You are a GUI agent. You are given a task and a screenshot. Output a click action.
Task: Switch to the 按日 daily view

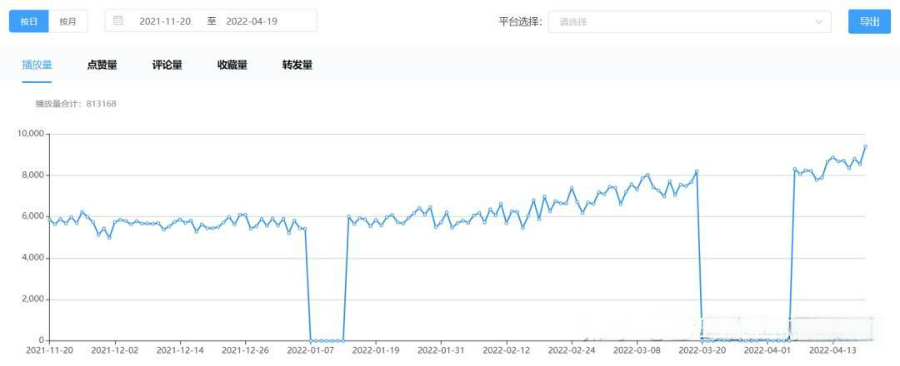[x=29, y=21]
